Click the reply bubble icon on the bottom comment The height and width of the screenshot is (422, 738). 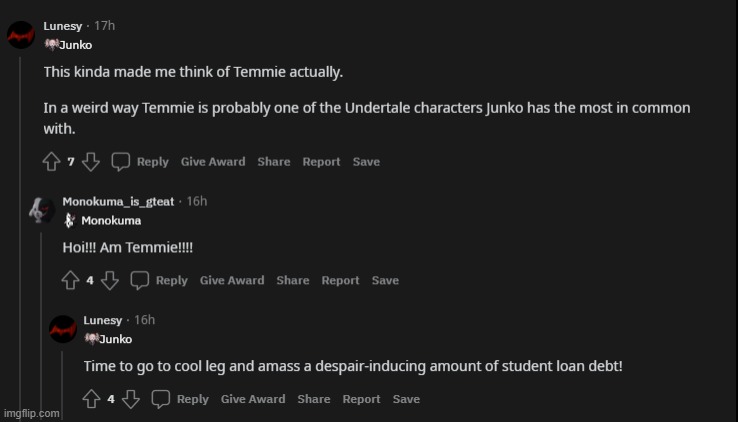coord(161,400)
